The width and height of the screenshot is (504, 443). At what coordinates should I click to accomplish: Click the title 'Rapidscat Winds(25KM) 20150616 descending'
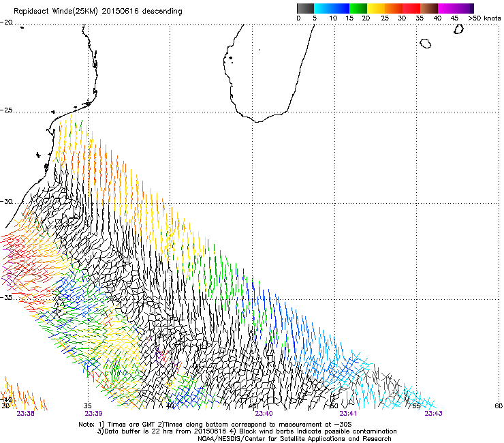pyautogui.click(x=97, y=12)
